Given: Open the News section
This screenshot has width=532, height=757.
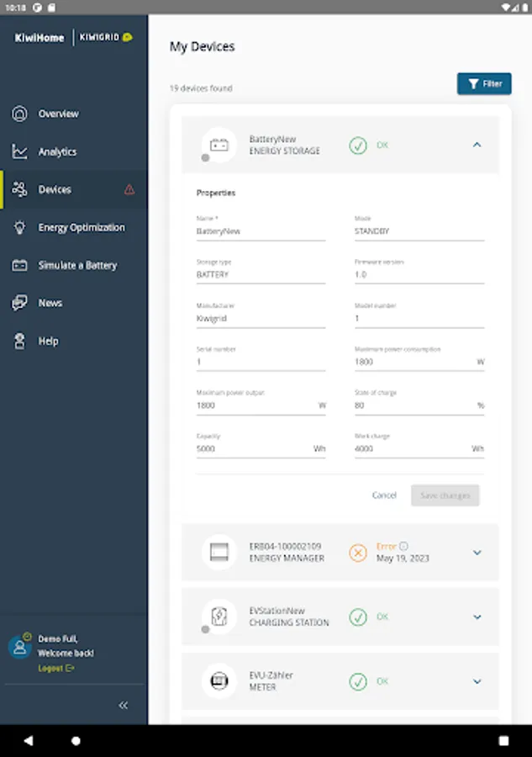Looking at the screenshot, I should [x=74, y=303].
